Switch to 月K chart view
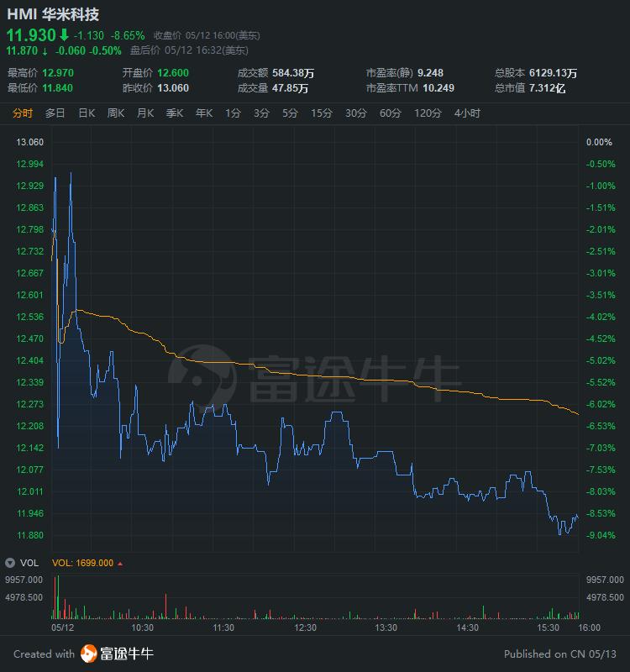This screenshot has width=630, height=672. [x=145, y=113]
